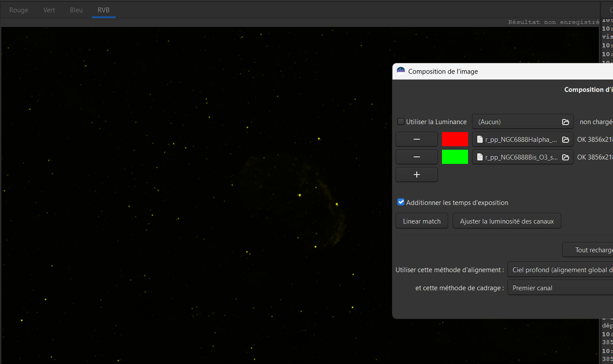Click Ajuster la luminosité des canaux

tap(506, 221)
